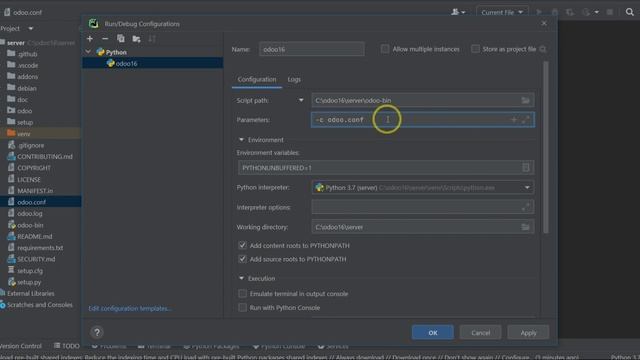The image size is (640, 360).
Task: Debug current file bug icon
Action: pyautogui.click(x=555, y=12)
